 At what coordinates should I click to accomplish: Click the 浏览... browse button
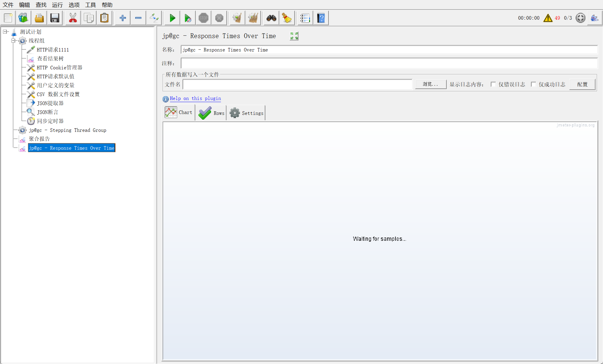(x=431, y=84)
